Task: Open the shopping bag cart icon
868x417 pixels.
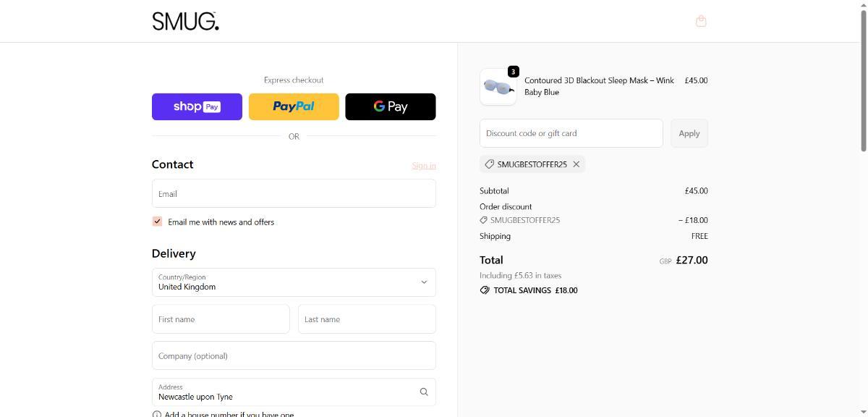Action: coord(700,21)
